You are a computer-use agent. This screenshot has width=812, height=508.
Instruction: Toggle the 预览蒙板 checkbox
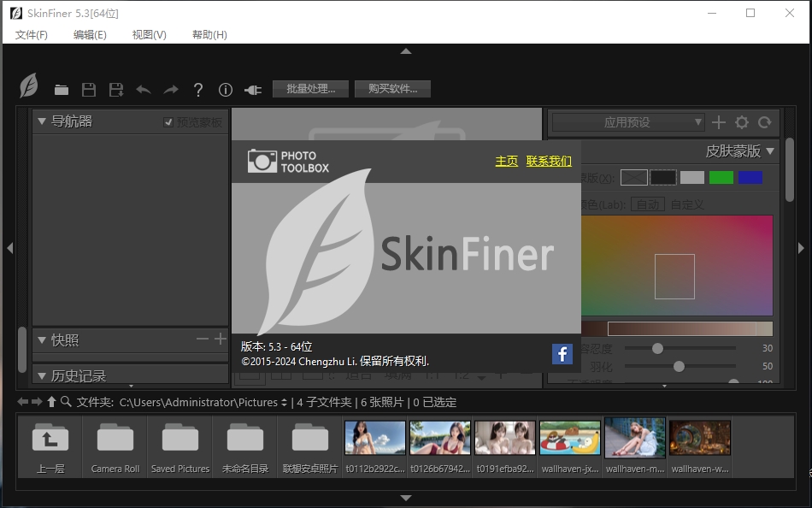(168, 122)
